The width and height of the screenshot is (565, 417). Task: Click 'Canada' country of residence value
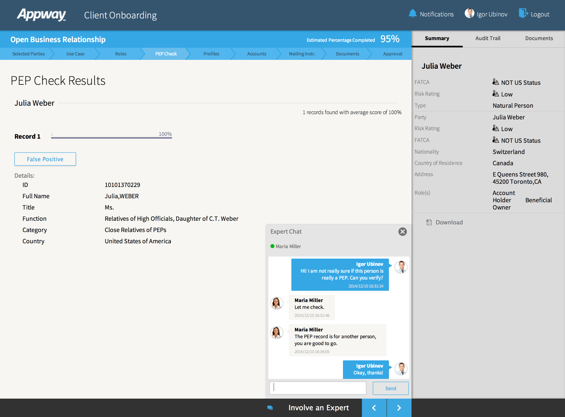click(x=503, y=163)
